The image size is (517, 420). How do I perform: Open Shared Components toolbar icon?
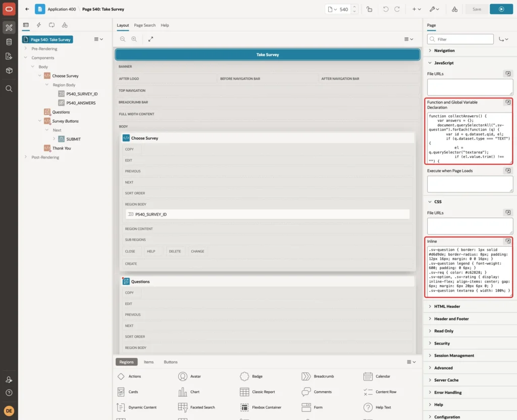[455, 9]
